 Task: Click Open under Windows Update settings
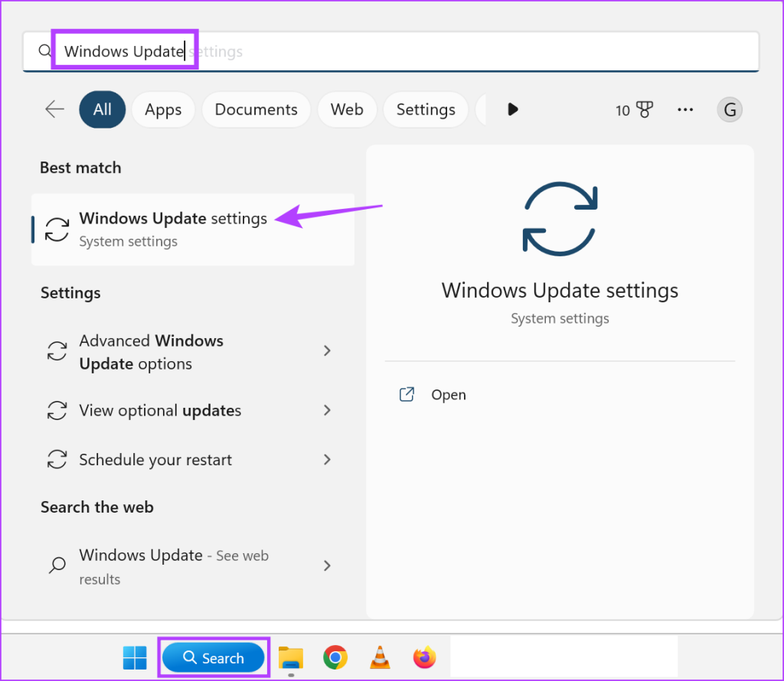point(448,394)
